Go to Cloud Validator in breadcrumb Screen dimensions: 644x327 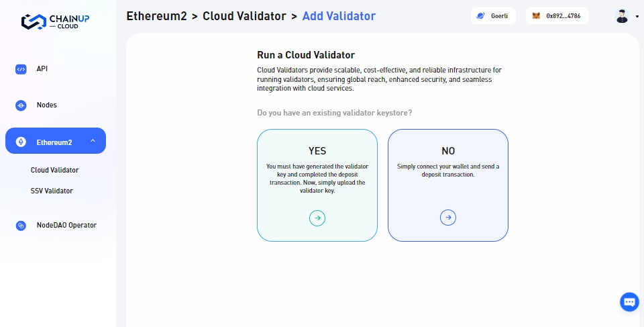click(244, 15)
